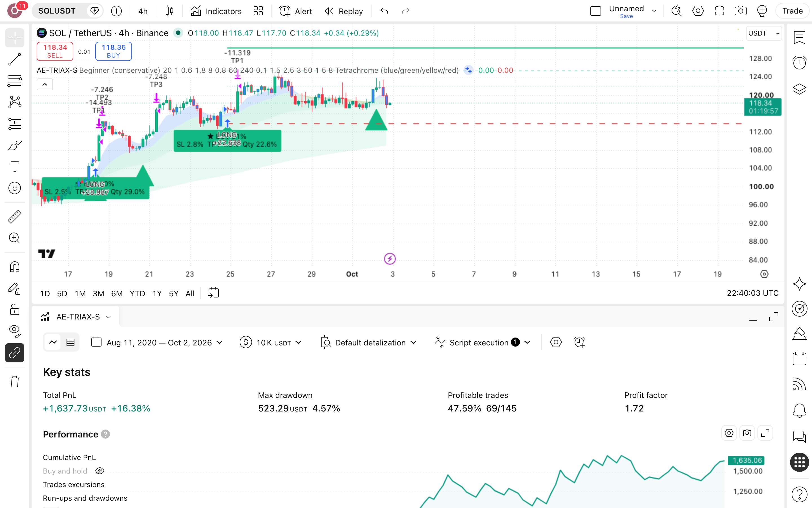Click the SOLUSDT symbol search field
812x508 pixels.
coord(57,11)
